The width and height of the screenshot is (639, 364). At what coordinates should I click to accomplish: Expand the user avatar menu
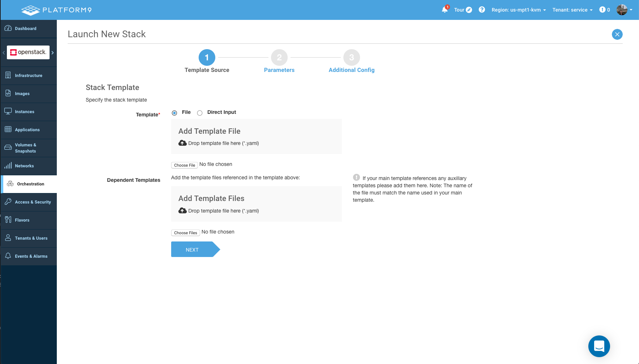click(x=624, y=10)
